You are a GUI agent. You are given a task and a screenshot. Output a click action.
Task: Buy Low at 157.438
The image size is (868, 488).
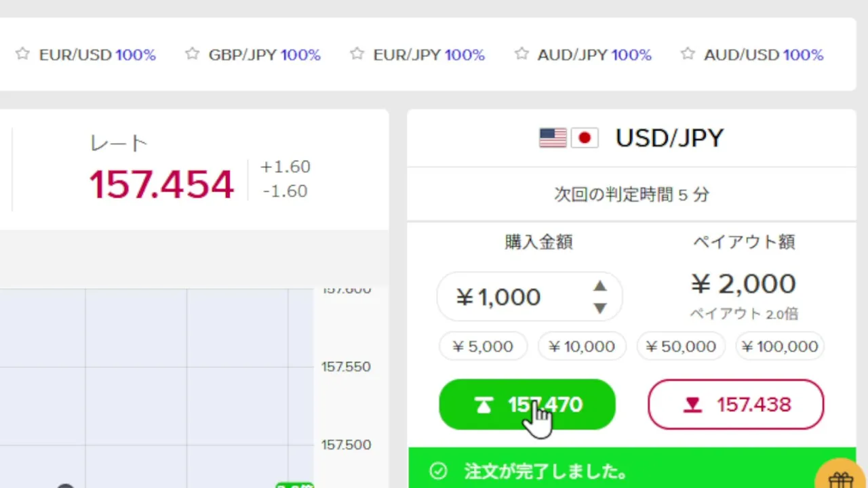[x=736, y=405]
